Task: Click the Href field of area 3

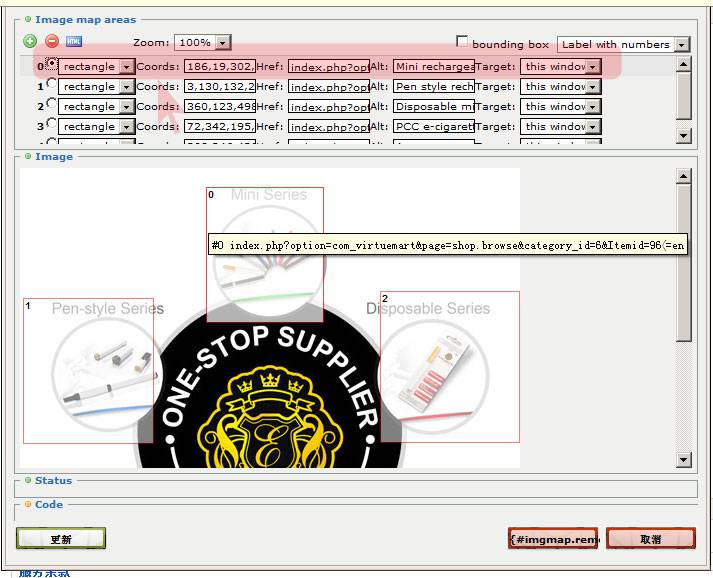Action: click(328, 127)
